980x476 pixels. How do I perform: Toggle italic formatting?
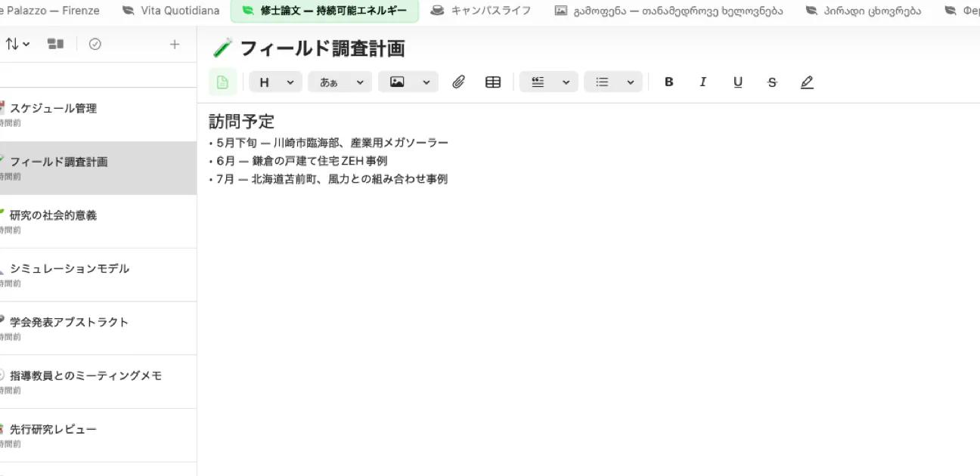(x=703, y=82)
